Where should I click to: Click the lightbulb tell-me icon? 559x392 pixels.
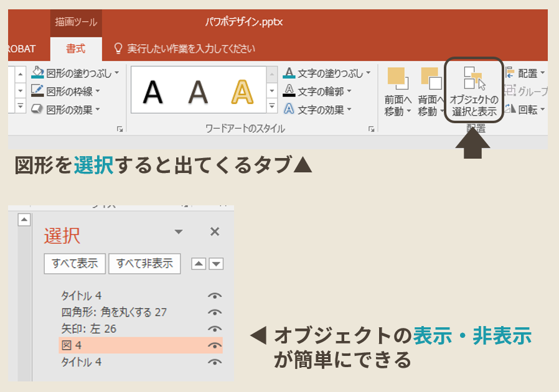tap(118, 49)
